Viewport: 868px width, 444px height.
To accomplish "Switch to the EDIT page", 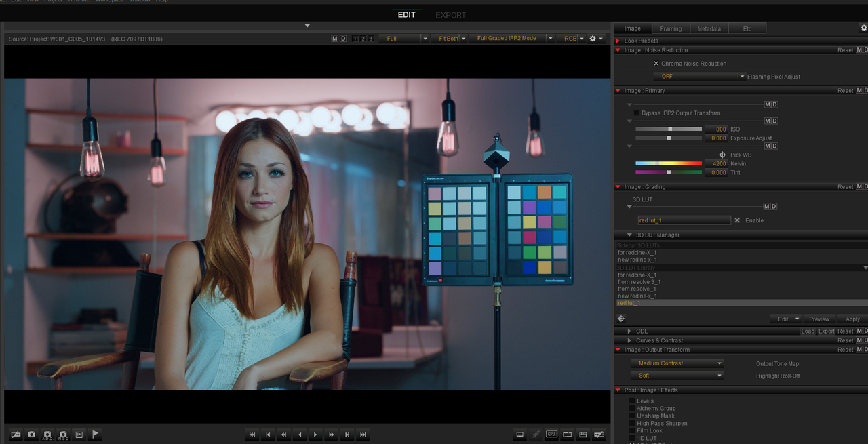I will [x=407, y=15].
